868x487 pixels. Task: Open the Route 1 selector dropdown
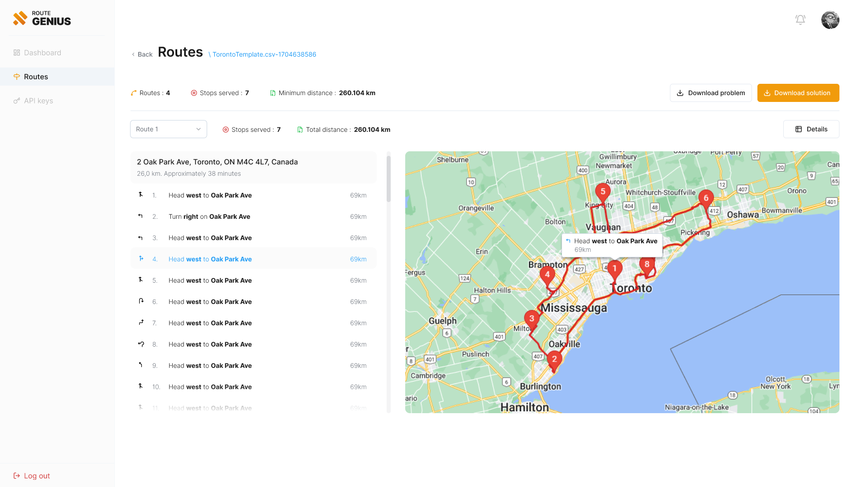168,129
